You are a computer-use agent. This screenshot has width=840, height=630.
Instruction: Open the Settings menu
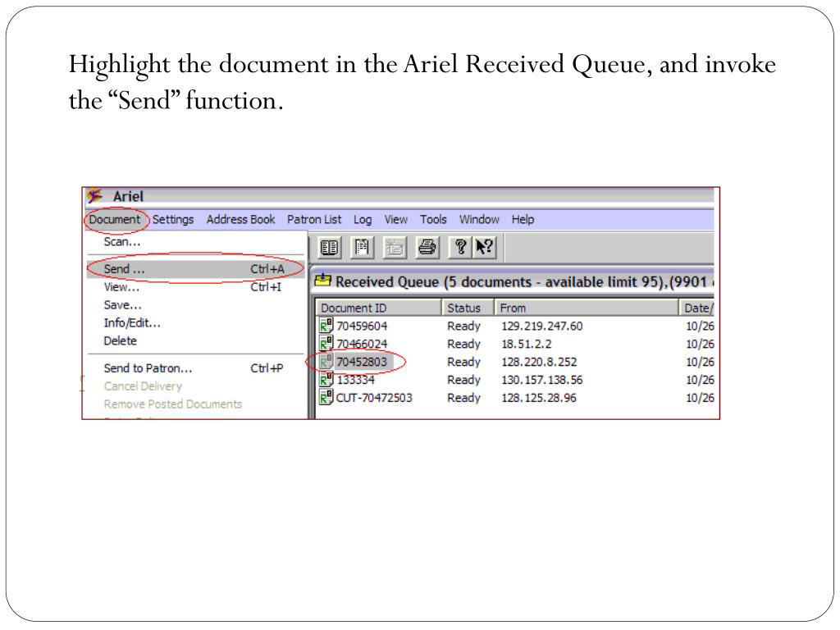click(x=173, y=220)
